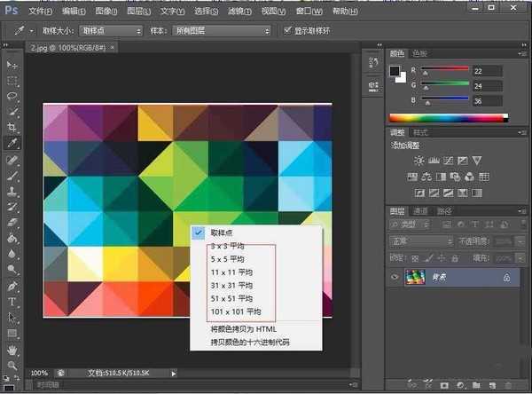This screenshot has width=532, height=394.
Task: Select the Pen tool
Action: pos(12,287)
